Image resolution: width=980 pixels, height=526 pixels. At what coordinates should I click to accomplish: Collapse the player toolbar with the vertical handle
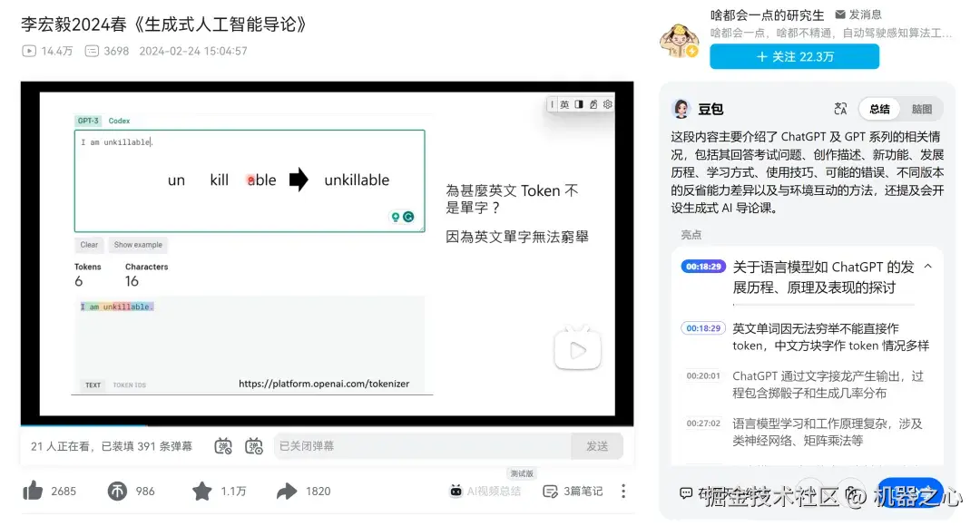click(x=552, y=104)
